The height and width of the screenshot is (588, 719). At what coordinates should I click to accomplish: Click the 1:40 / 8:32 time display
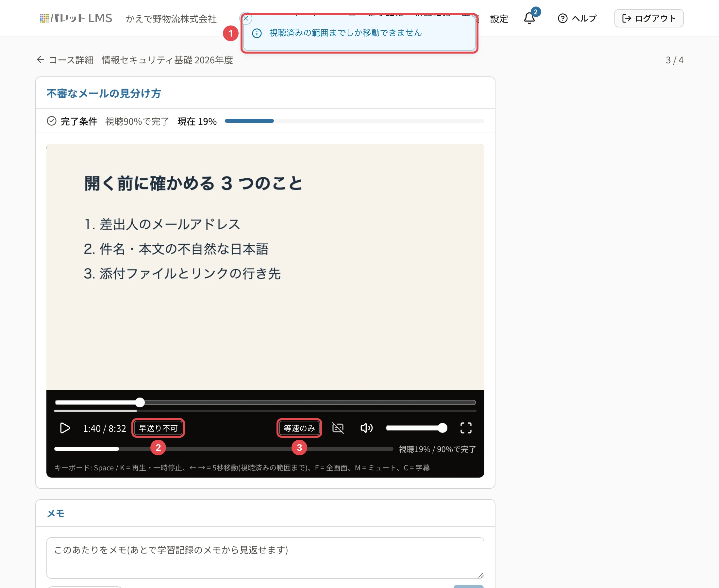(x=104, y=429)
